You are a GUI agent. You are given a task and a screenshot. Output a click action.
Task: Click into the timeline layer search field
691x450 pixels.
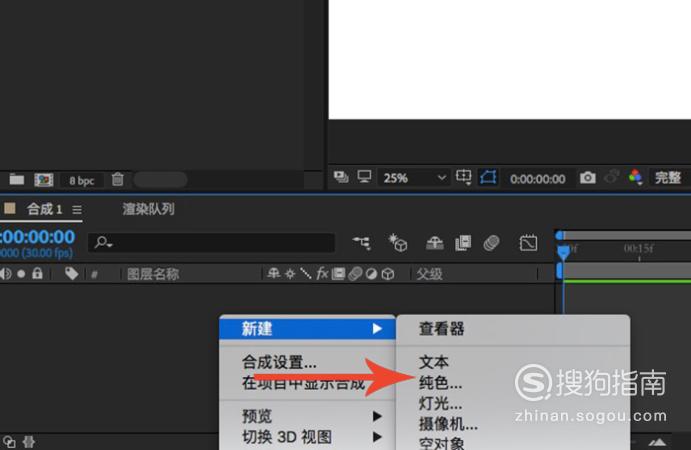[x=212, y=243]
